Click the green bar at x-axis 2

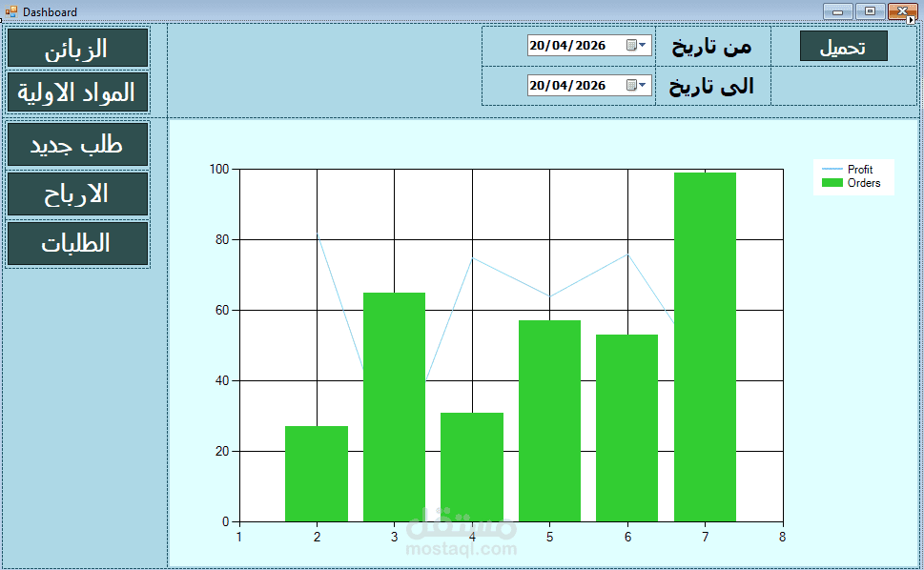click(x=317, y=474)
